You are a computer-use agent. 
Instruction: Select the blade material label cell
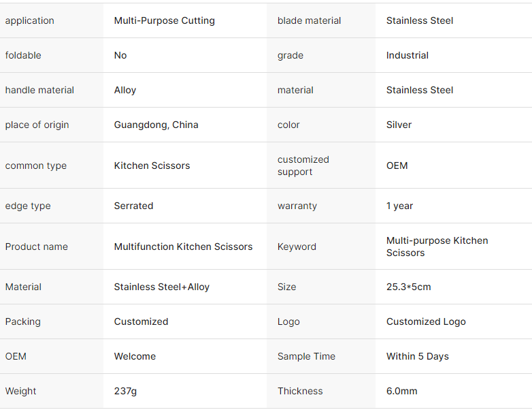[x=309, y=20]
